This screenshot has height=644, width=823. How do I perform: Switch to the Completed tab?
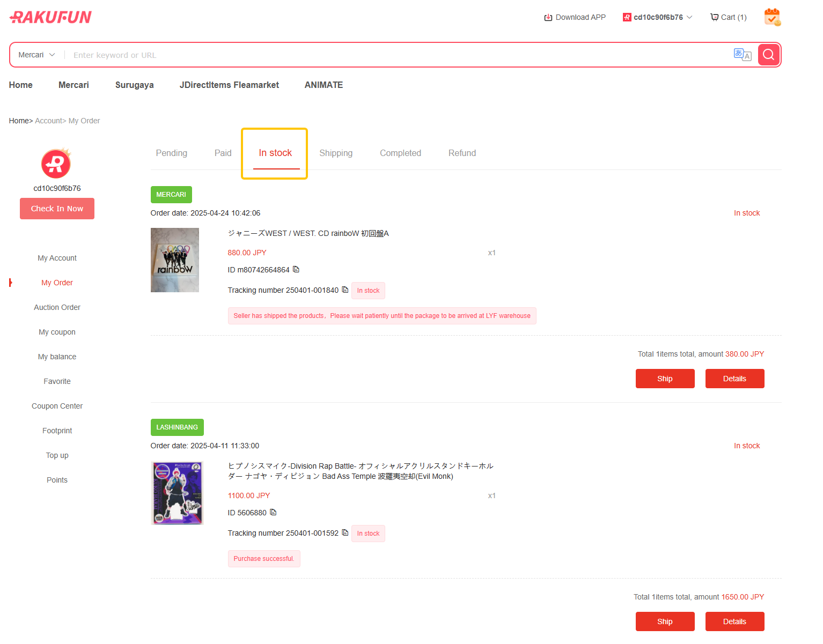pyautogui.click(x=400, y=153)
